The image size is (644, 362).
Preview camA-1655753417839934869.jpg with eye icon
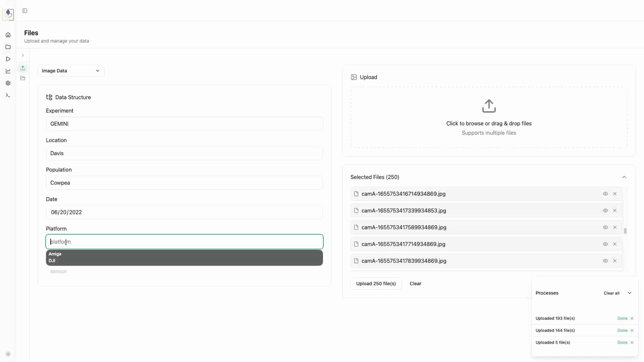click(x=605, y=261)
